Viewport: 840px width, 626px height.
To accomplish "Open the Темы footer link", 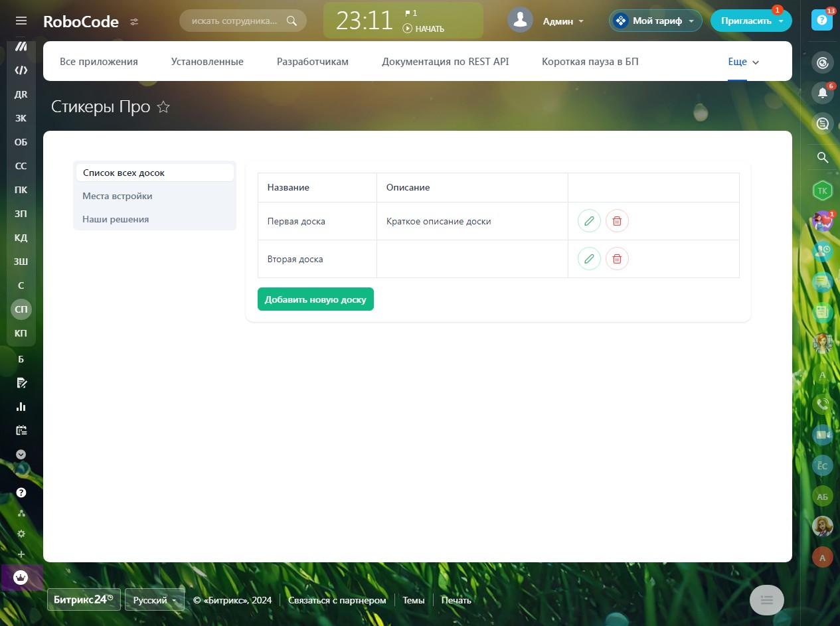I will pos(414,600).
